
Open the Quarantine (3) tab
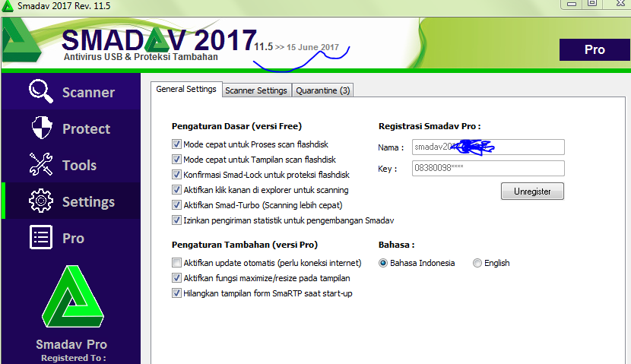(323, 90)
